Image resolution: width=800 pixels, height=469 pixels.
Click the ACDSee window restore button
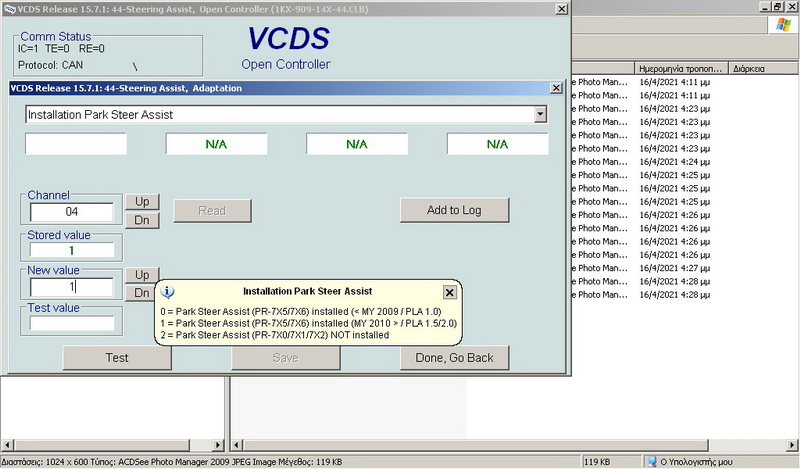pyautogui.click(x=778, y=7)
